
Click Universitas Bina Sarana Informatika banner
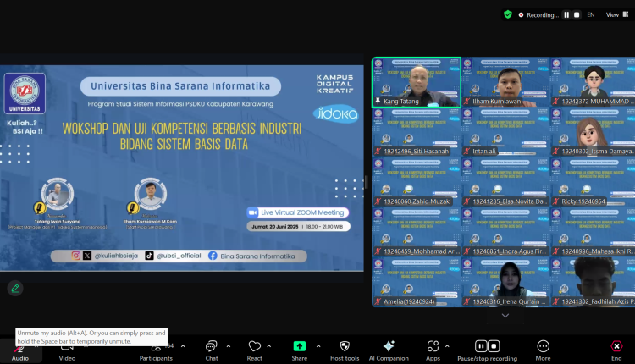click(180, 86)
